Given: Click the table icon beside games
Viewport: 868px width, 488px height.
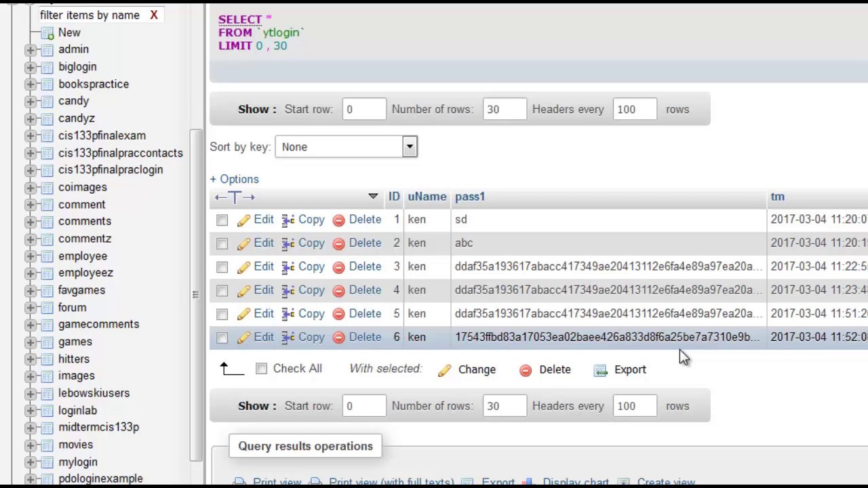Looking at the screenshot, I should click(47, 342).
